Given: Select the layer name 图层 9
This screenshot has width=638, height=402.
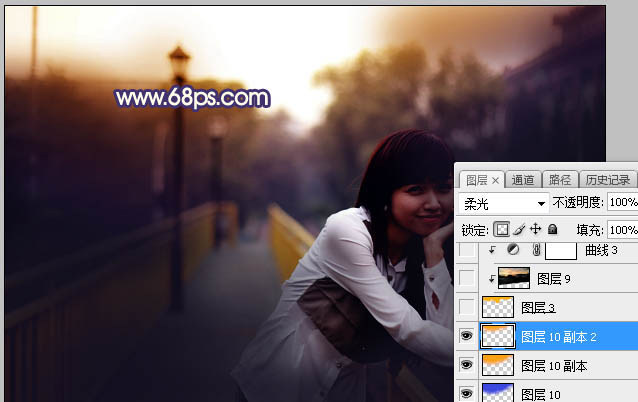Looking at the screenshot, I should point(553,279).
